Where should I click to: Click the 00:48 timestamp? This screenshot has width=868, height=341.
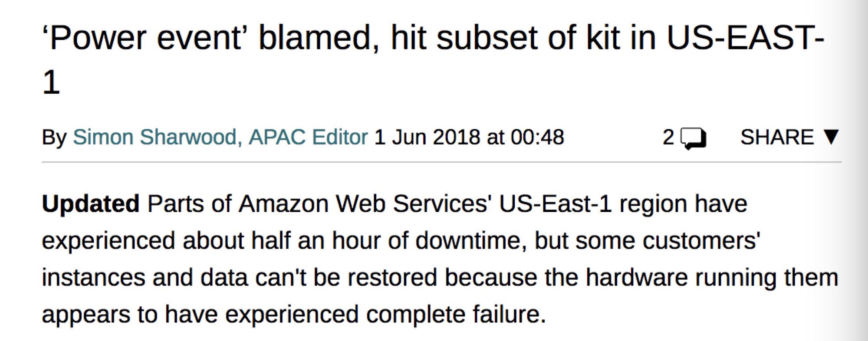(537, 137)
